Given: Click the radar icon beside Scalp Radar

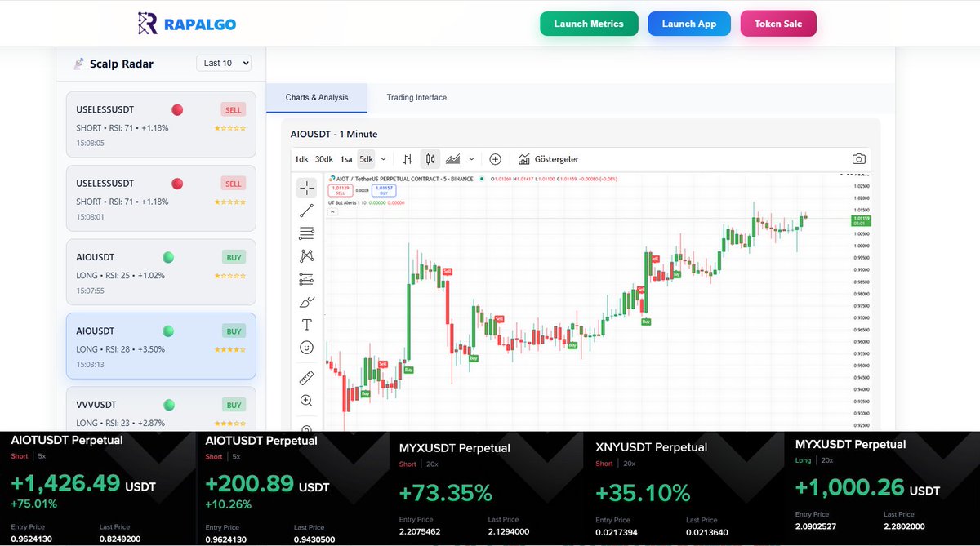Looking at the screenshot, I should 78,63.
